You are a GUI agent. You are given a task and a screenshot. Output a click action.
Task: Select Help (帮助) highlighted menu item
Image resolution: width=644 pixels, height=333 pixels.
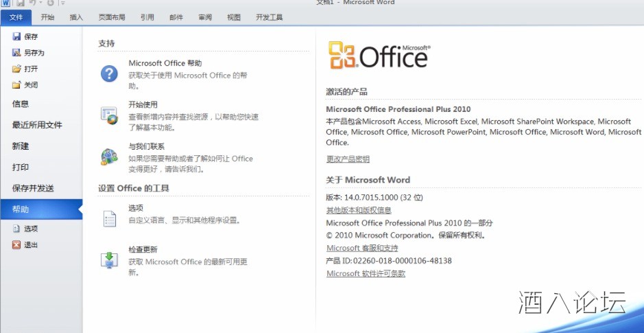(41, 209)
